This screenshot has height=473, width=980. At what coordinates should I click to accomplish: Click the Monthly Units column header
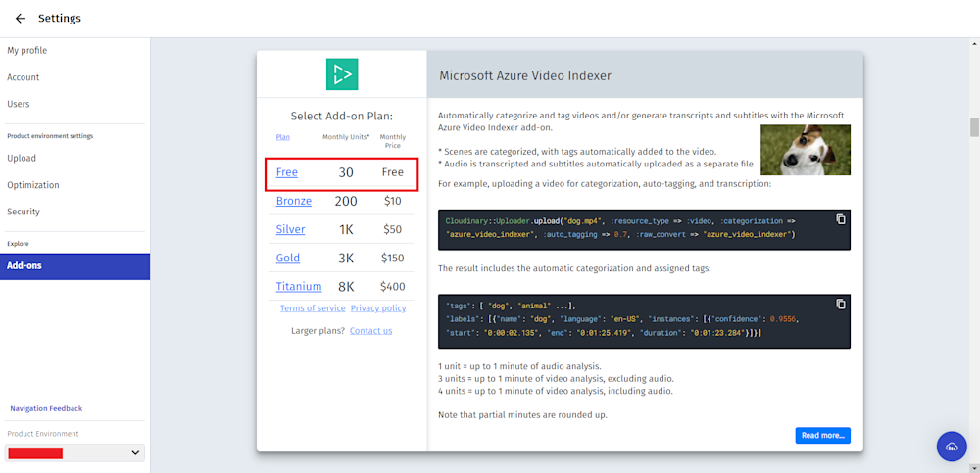pyautogui.click(x=346, y=137)
